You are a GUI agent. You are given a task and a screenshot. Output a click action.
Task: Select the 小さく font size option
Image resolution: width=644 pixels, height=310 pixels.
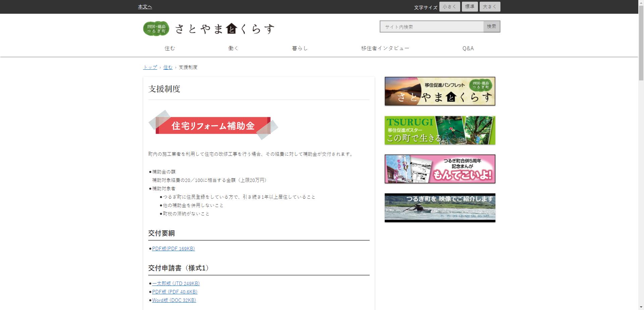click(449, 6)
